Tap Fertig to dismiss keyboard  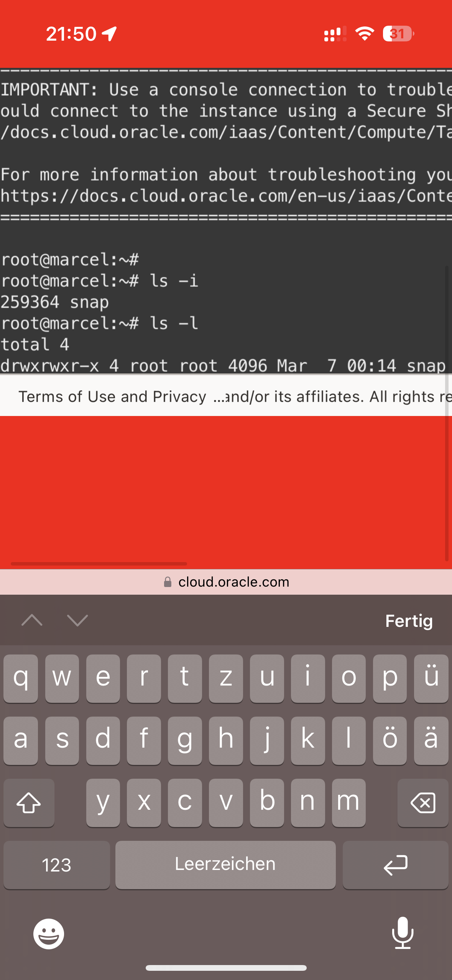tap(409, 620)
